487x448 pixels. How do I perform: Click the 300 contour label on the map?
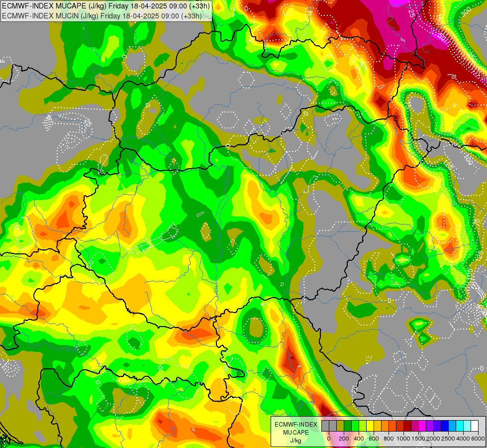(466, 13)
